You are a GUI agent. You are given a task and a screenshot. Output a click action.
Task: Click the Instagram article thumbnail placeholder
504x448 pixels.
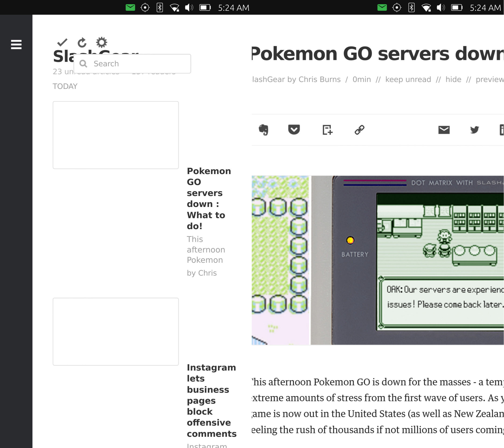tap(116, 332)
